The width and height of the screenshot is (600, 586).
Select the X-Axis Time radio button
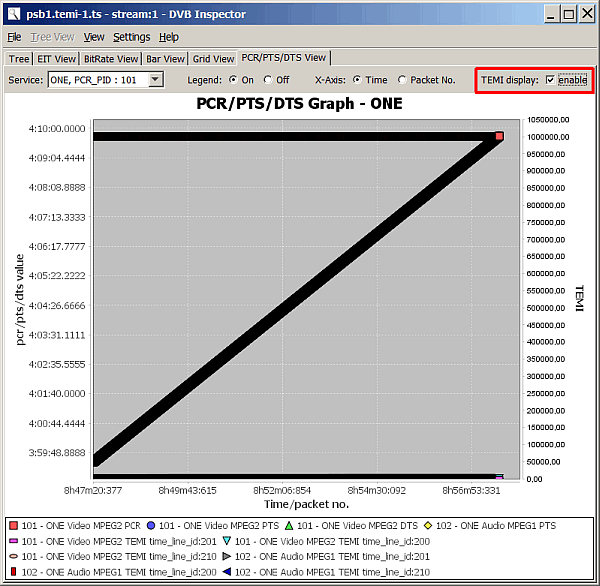(x=357, y=80)
